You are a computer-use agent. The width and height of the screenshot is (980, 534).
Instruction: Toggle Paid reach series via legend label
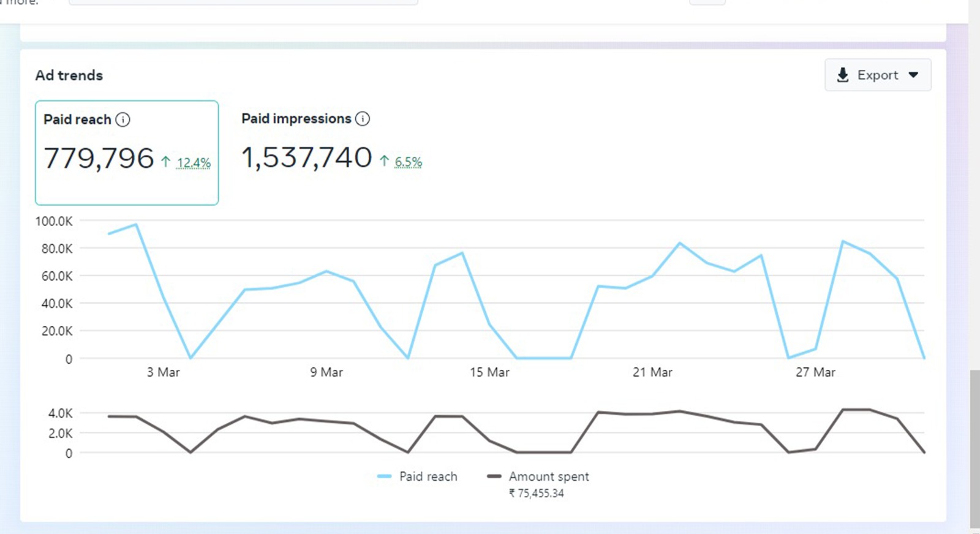428,476
